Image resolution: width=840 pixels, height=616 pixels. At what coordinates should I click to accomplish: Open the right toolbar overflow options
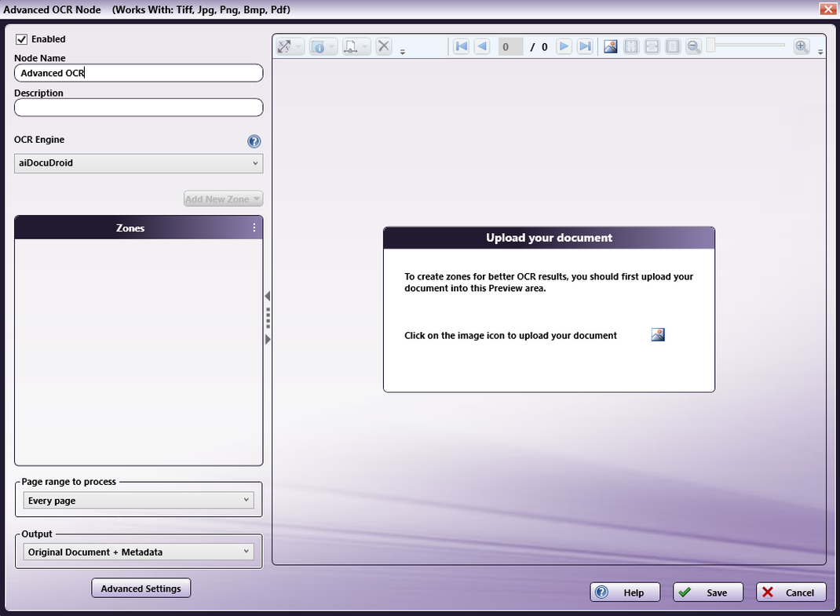(820, 52)
